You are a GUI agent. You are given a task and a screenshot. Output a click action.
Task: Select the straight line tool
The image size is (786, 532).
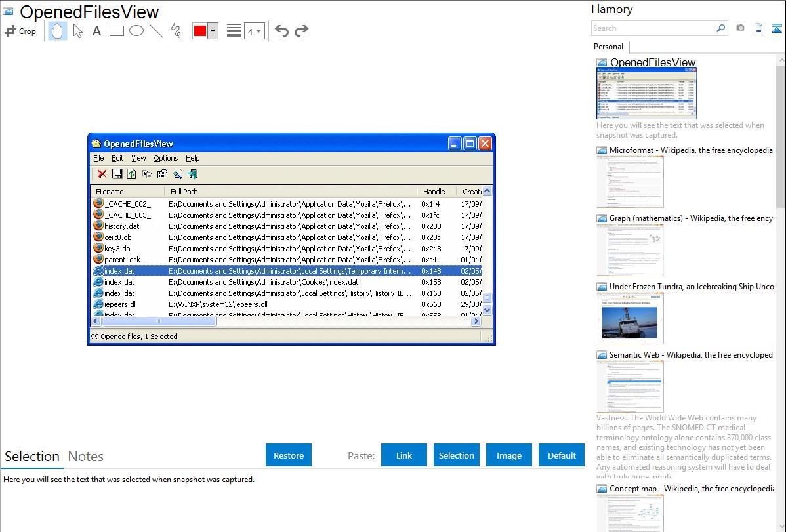pyautogui.click(x=156, y=31)
